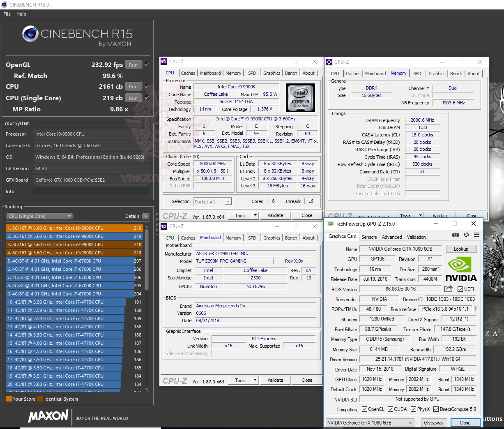504x429 pixels.
Task: Run the CPU benchmark in Cinebench
Action: tap(133, 86)
